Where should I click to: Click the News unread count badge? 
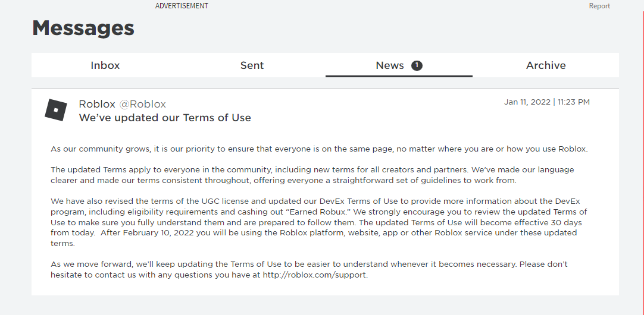pos(417,65)
